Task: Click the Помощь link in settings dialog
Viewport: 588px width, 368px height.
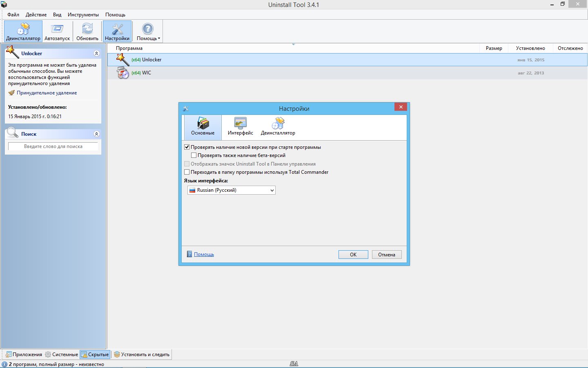Action: pyautogui.click(x=204, y=254)
